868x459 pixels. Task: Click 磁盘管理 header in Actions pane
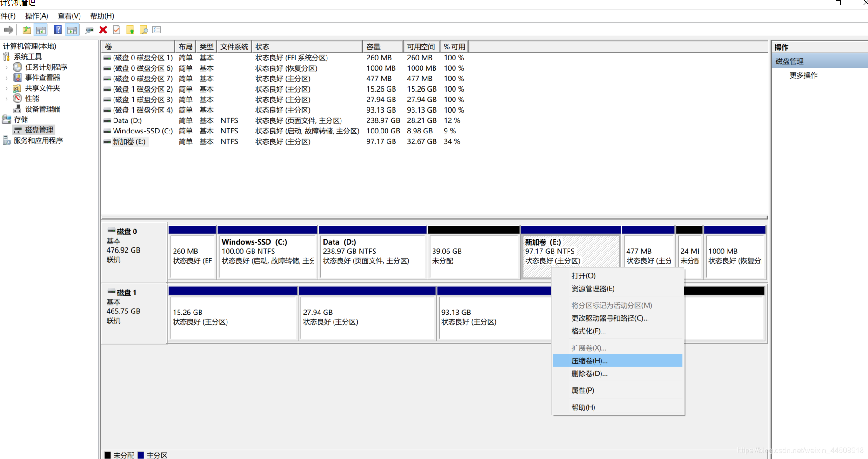pyautogui.click(x=820, y=61)
